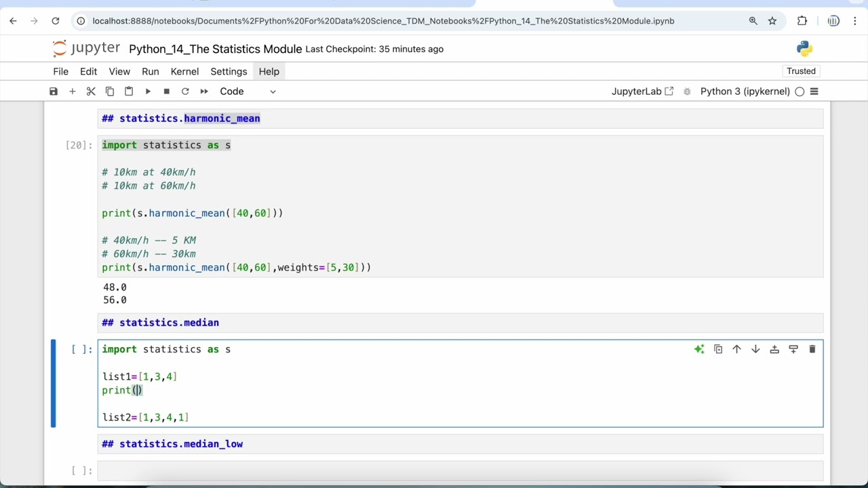Viewport: 868px width, 488px height.
Task: Delete the active cell with the trash icon
Action: [x=812, y=349]
